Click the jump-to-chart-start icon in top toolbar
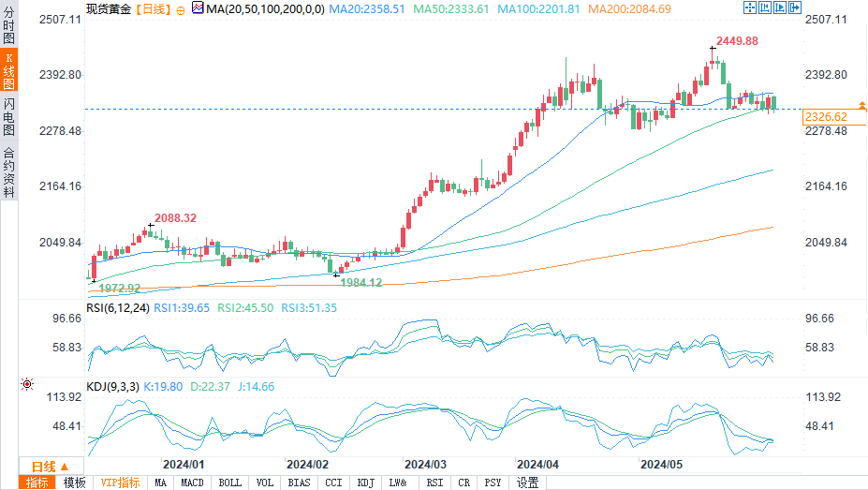Screen dimensions: 868x490 pos(765,7)
